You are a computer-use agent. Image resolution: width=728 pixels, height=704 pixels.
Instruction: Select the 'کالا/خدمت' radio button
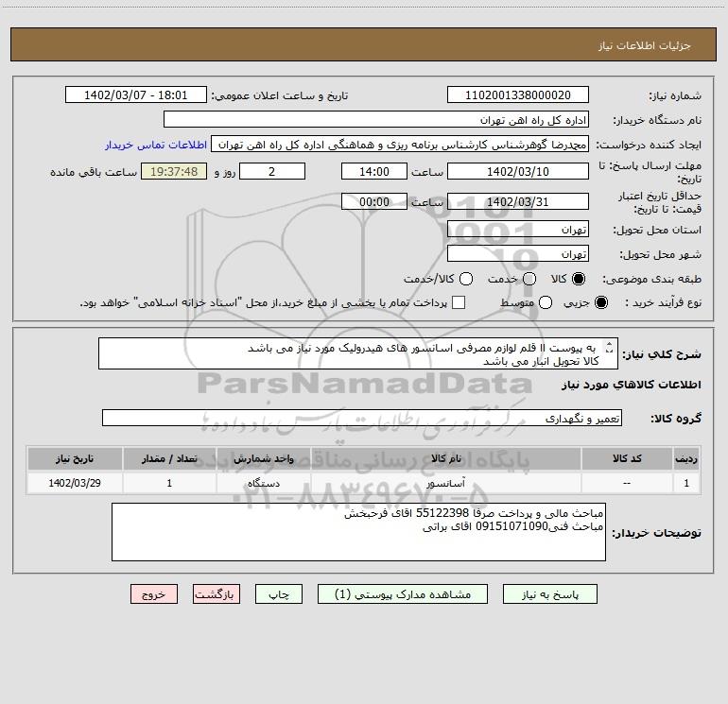tap(466, 279)
